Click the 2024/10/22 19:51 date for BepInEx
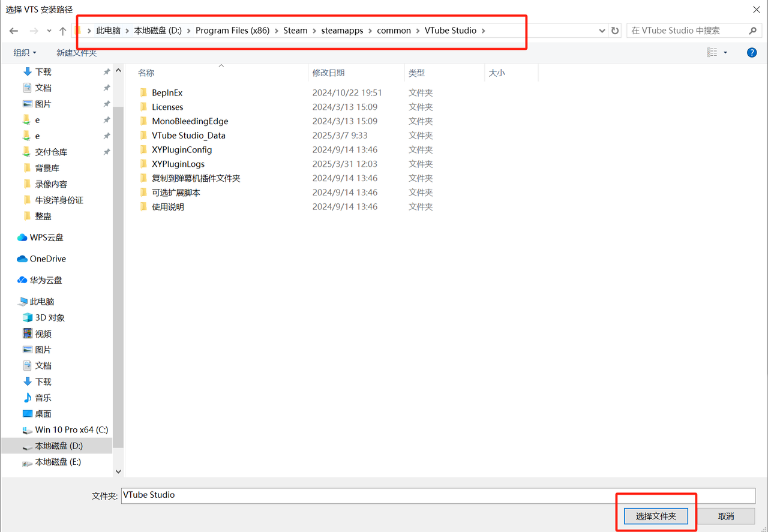This screenshot has height=532, width=768. (x=347, y=93)
